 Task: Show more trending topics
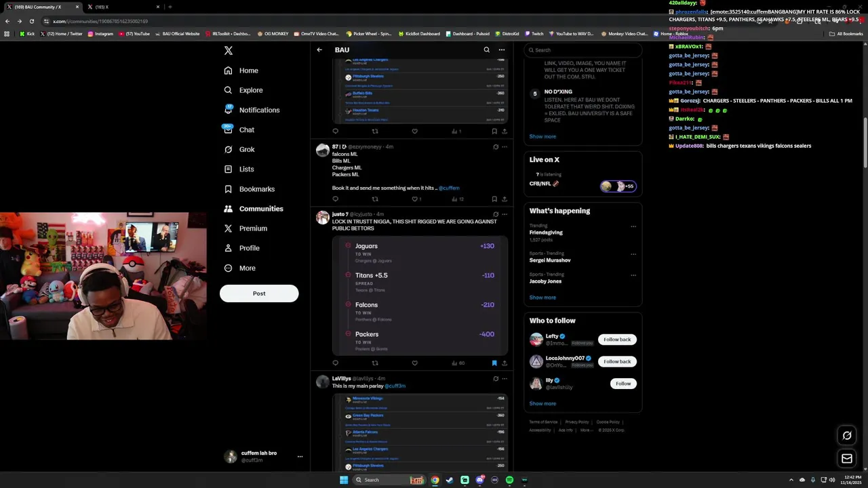[x=542, y=298]
